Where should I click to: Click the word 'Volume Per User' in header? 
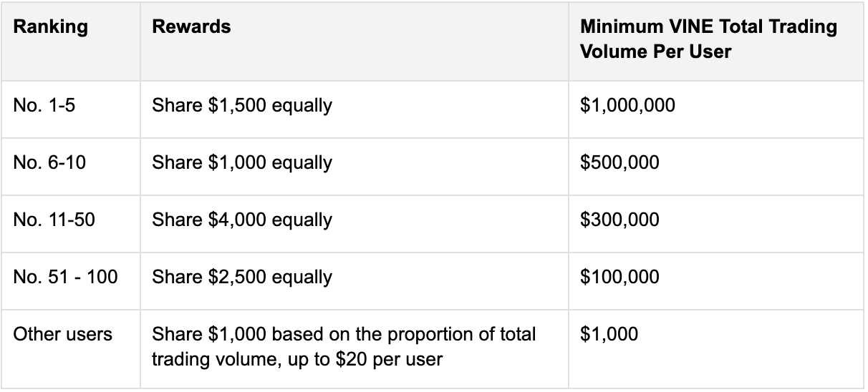[655, 52]
